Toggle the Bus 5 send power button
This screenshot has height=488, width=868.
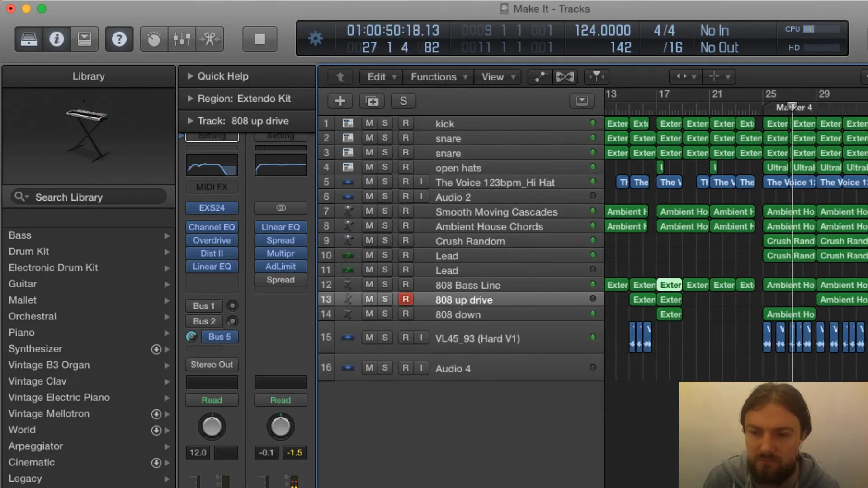(192, 337)
